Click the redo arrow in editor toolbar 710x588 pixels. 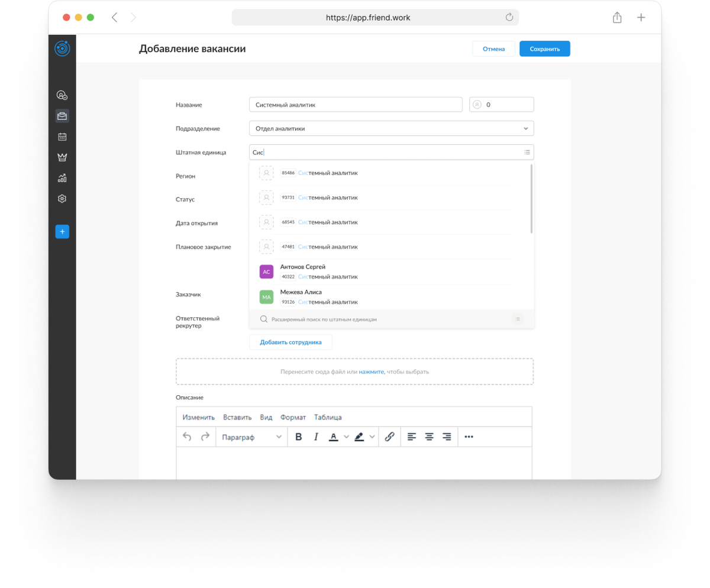[x=205, y=437]
